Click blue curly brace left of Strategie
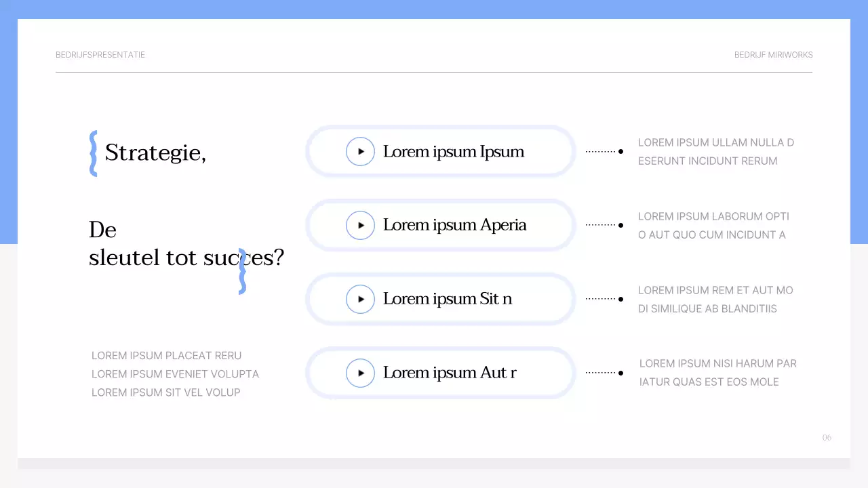Image resolution: width=868 pixels, height=488 pixels. pos(94,154)
